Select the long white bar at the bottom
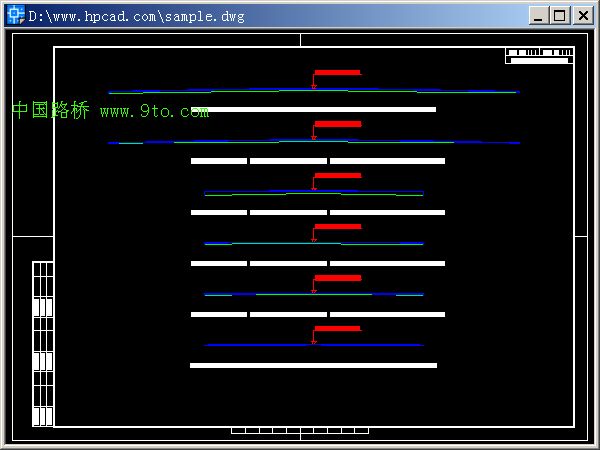This screenshot has height=450, width=600. pyautogui.click(x=313, y=366)
